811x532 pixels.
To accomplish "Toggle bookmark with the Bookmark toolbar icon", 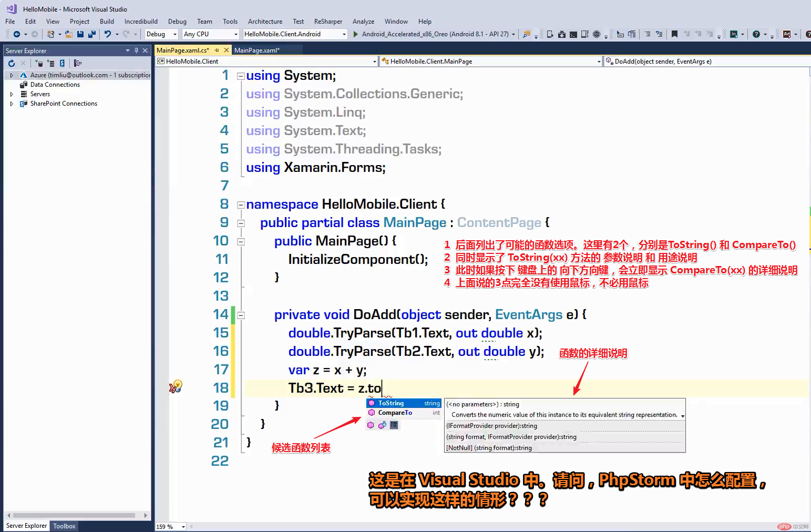I will pyautogui.click(x=674, y=34).
